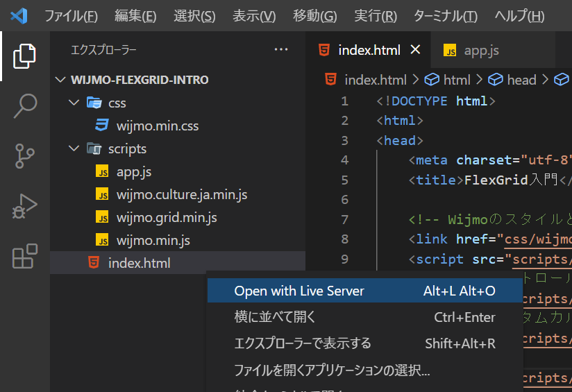This screenshot has height=392, width=572.
Task: Click the html element cube icon in breadcrumb
Action: pyautogui.click(x=432, y=80)
